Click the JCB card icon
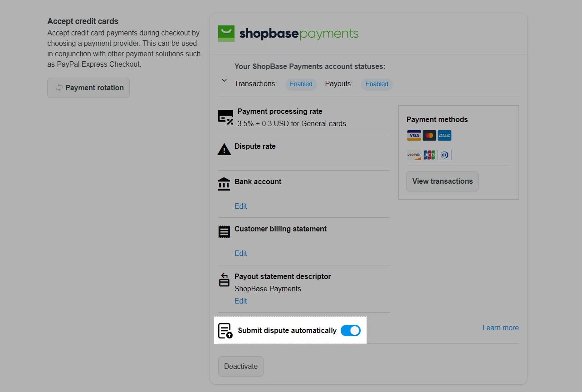This screenshot has width=582, height=392. click(x=429, y=155)
